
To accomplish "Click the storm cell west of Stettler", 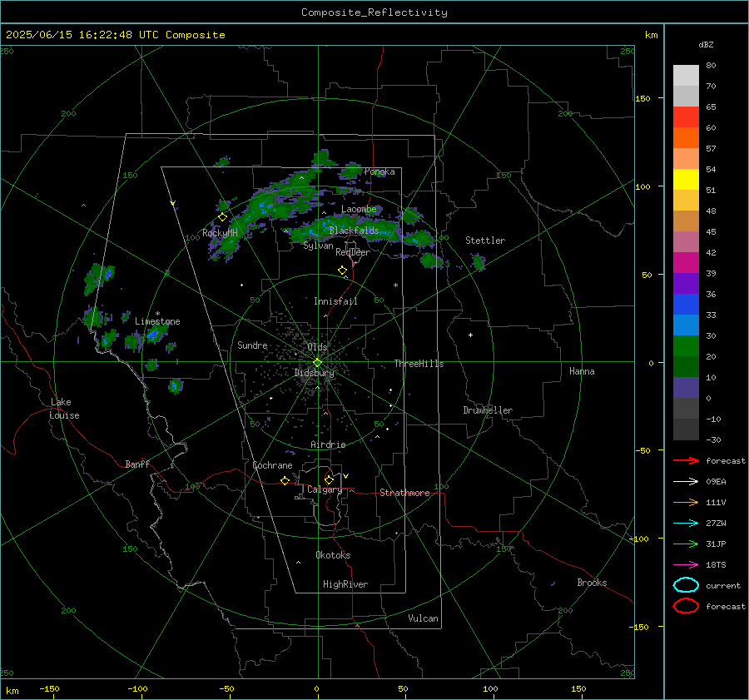I will coord(479,262).
